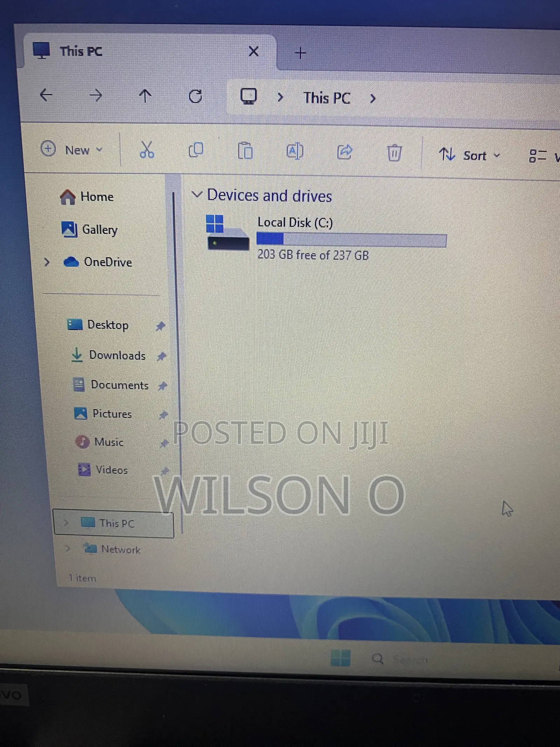Click the Delete trash icon
560x747 pixels.
click(394, 153)
